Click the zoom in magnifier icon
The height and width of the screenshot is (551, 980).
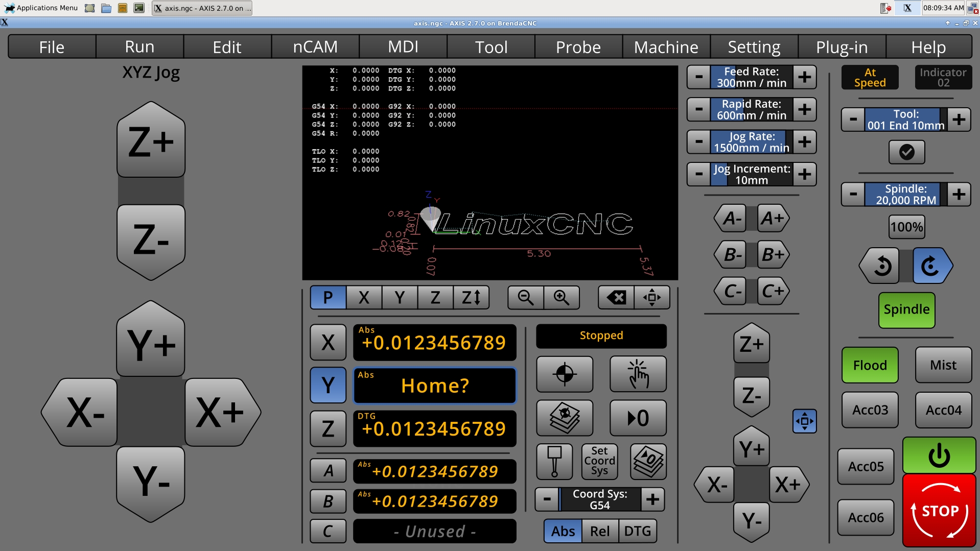pyautogui.click(x=562, y=297)
